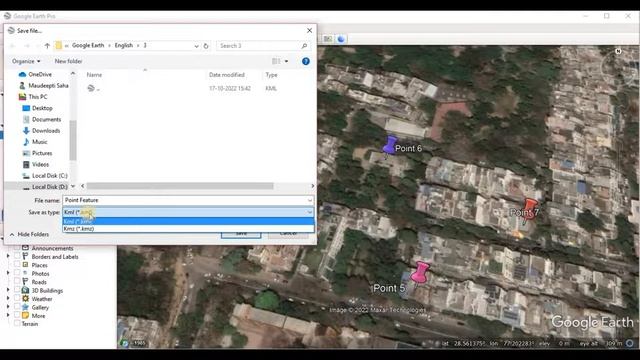Click the up-folder arrow in Save dialog
Screen dimensions: 640x360
(47, 46)
